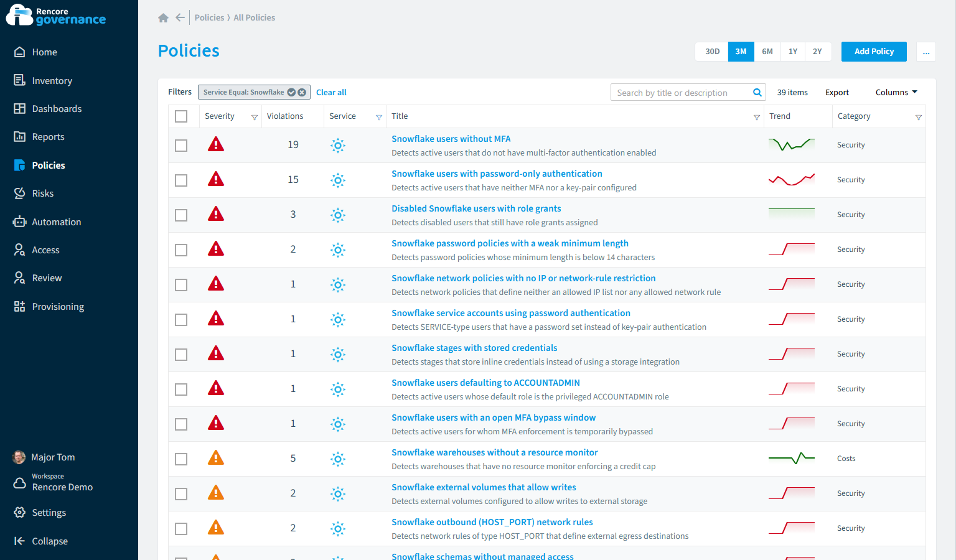Open Snowflake users without MFA policy

(x=451, y=139)
